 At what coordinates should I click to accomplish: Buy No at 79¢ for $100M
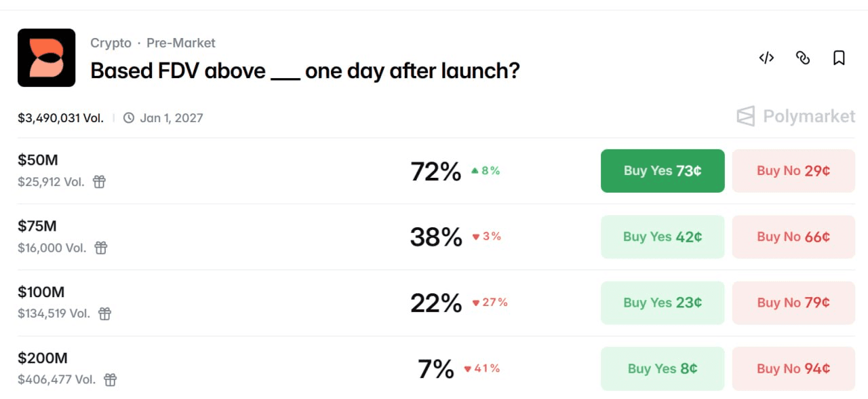tap(793, 303)
